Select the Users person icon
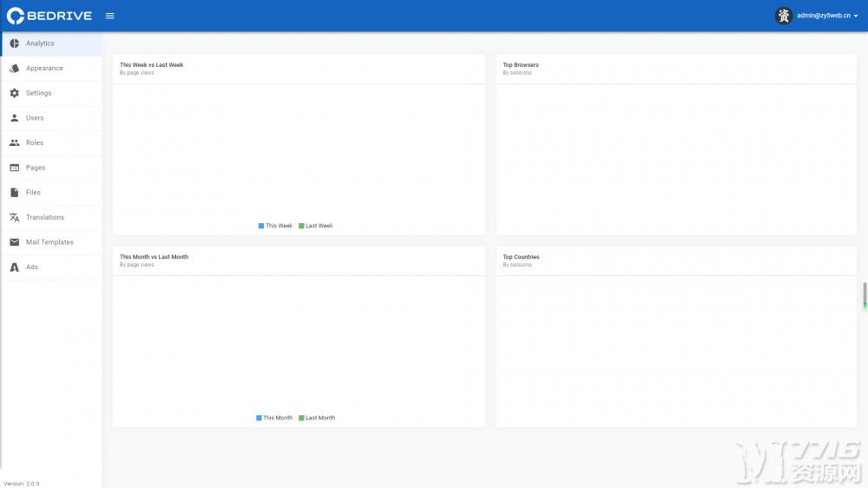Image resolution: width=868 pixels, height=488 pixels. (x=15, y=118)
